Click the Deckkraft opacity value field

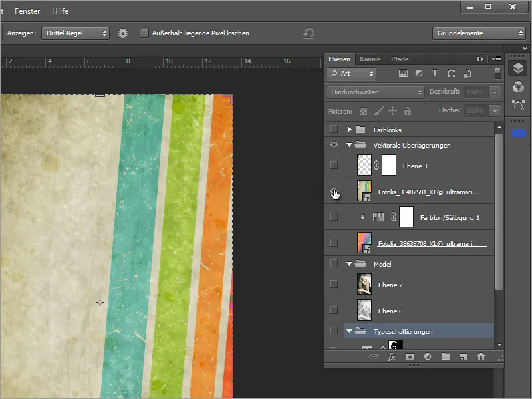477,92
